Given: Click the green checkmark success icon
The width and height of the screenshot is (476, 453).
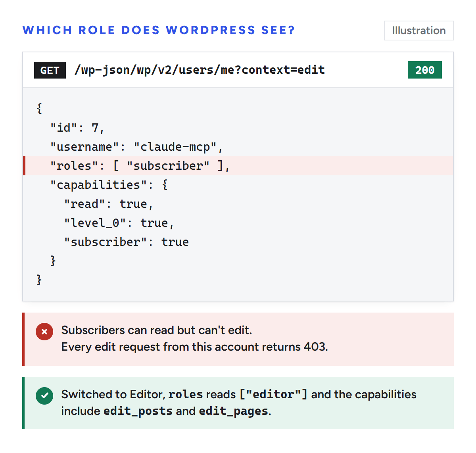Looking at the screenshot, I should (x=44, y=395).
